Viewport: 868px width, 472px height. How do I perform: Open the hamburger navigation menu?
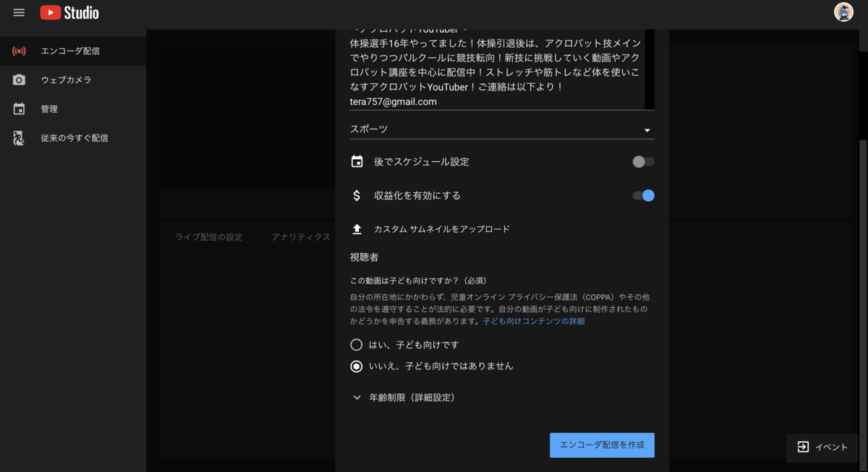coord(19,12)
